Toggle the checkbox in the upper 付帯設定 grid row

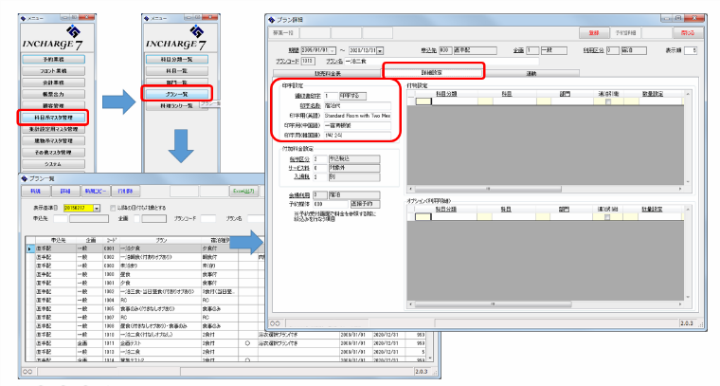(608, 101)
